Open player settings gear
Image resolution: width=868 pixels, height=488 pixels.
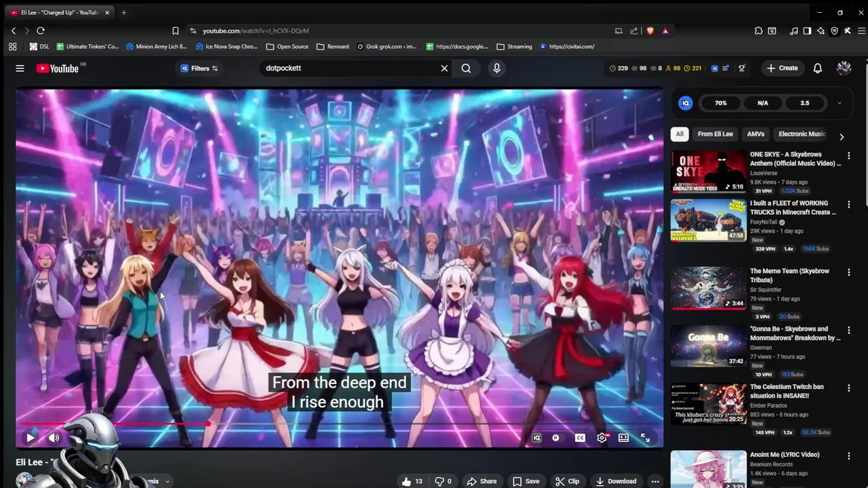pyautogui.click(x=602, y=438)
